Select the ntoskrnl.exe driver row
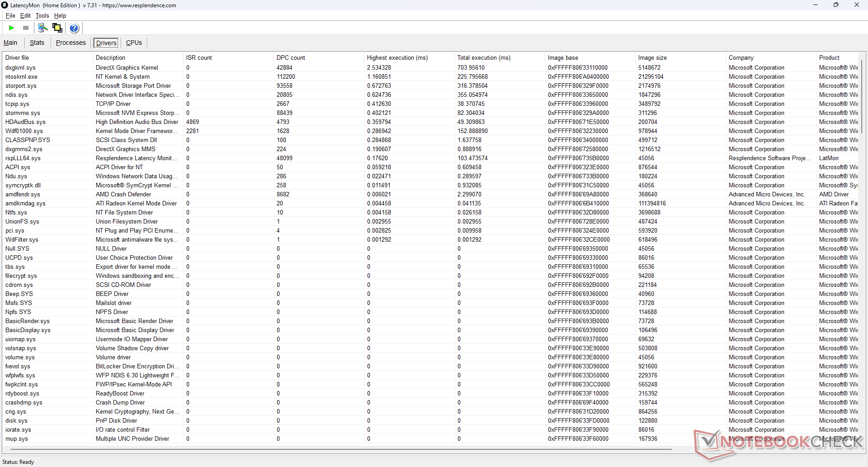Viewport: 868px width, 467px height. [x=430, y=76]
